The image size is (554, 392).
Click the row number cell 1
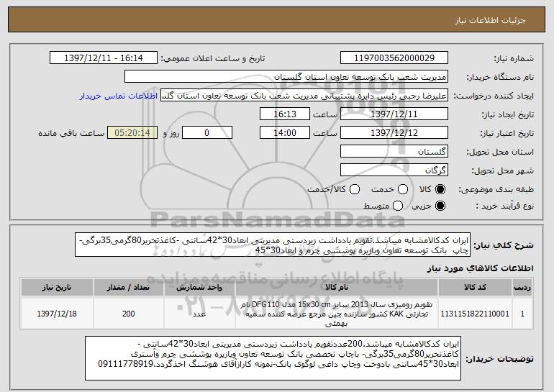click(522, 314)
